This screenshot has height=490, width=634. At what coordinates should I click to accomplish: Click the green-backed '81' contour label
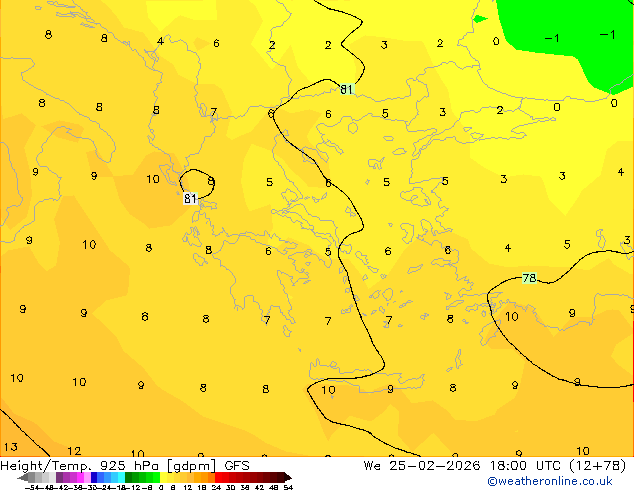coord(347,89)
